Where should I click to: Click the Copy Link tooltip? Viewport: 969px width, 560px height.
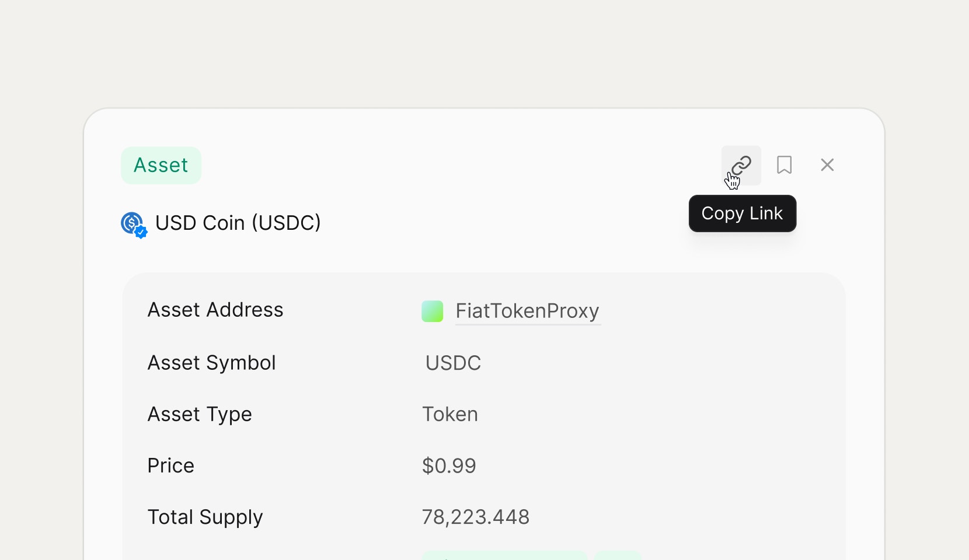tap(743, 213)
